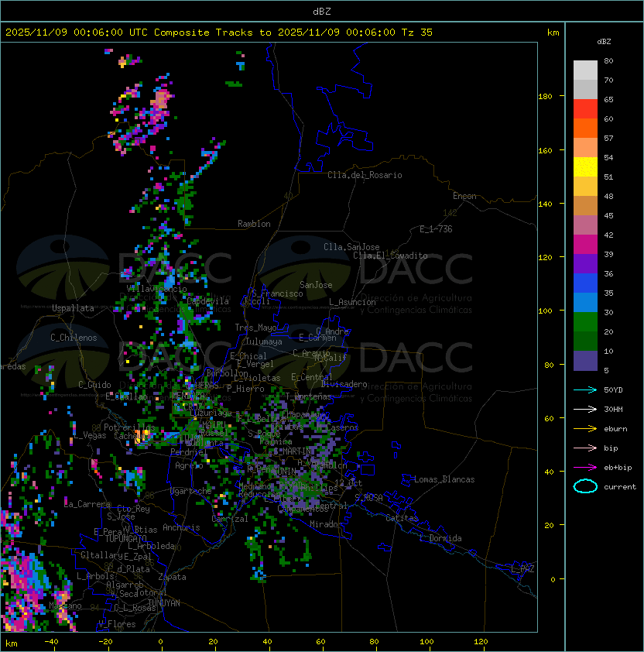Click the dBZ heading above the color scale
This screenshot has width=644, height=652.
(604, 42)
